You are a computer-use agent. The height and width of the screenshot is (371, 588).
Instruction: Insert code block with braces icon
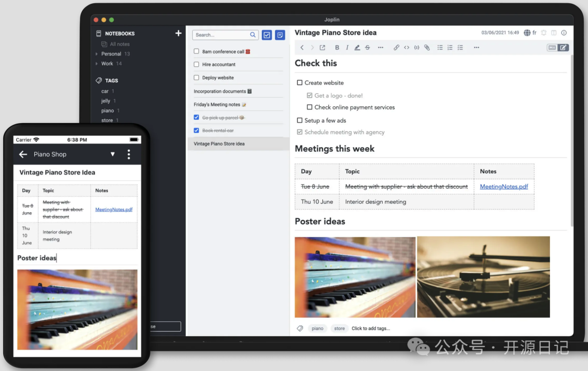pos(416,47)
